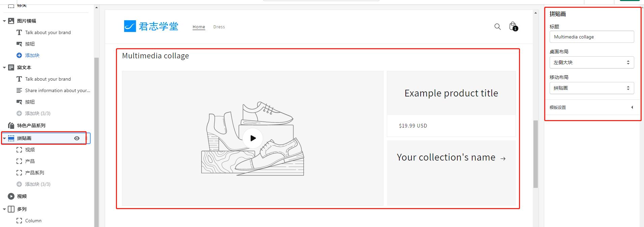The height and width of the screenshot is (227, 644).
Task: Toggle visibility eye for 拼贴画 section
Action: coord(77,138)
